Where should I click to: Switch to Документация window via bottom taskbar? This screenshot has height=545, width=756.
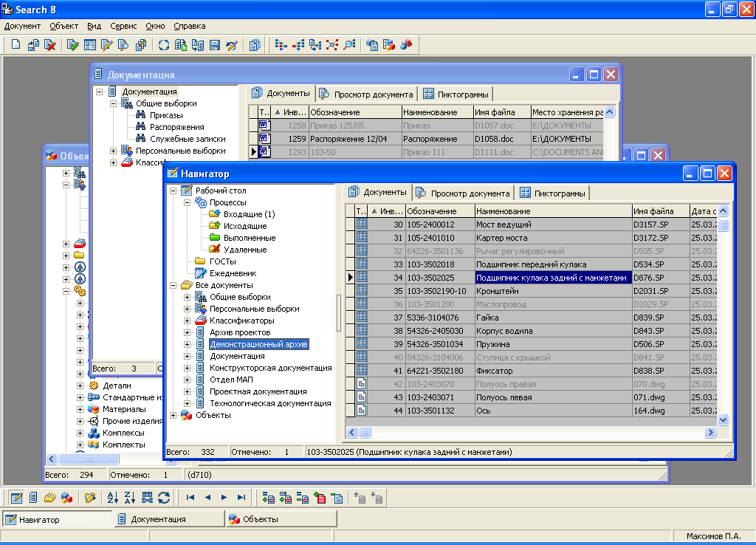pyautogui.click(x=158, y=519)
